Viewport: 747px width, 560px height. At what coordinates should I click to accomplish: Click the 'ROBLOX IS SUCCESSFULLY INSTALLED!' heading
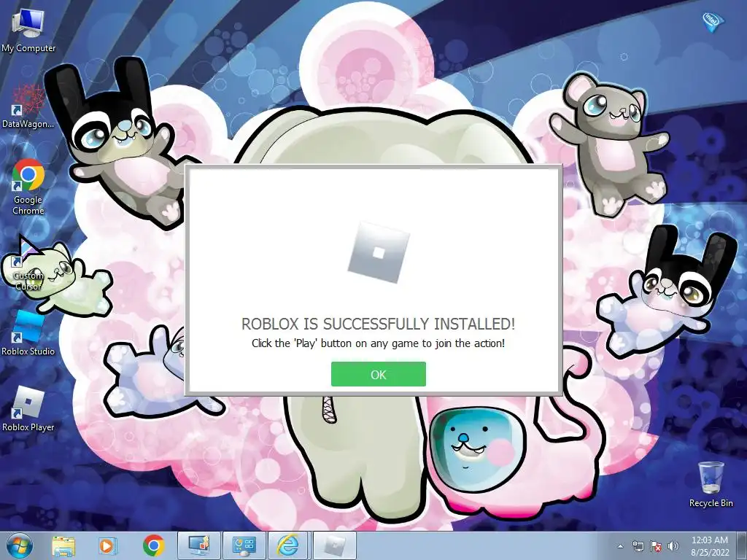[379, 324]
